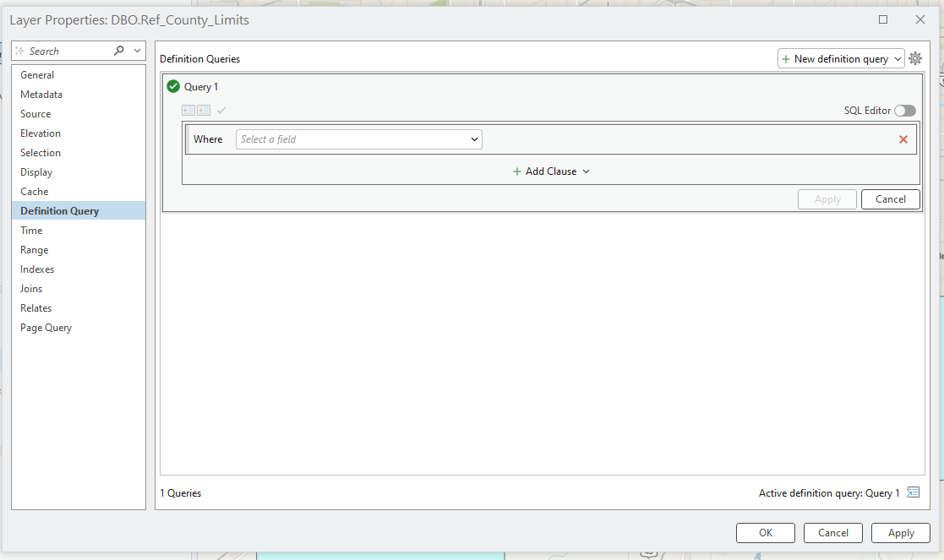
Task: Enable the SQL Editor toggle
Action: coord(904,111)
